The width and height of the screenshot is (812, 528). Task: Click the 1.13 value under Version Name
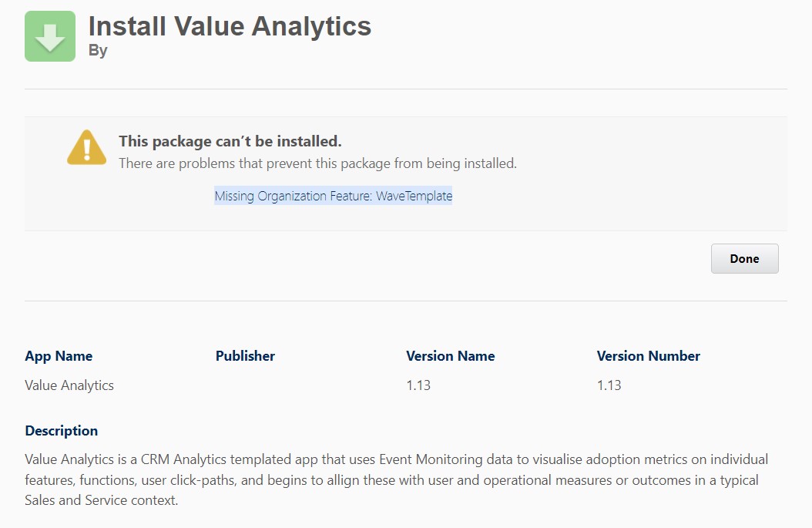click(418, 385)
